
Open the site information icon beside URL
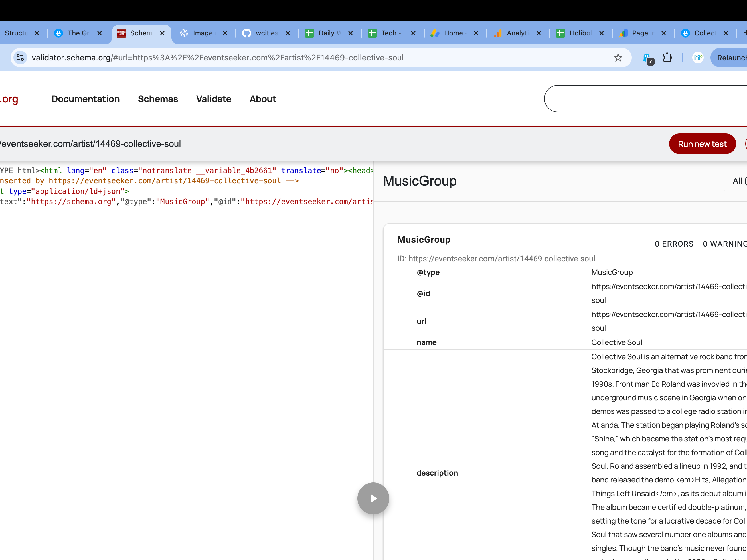[x=20, y=58]
